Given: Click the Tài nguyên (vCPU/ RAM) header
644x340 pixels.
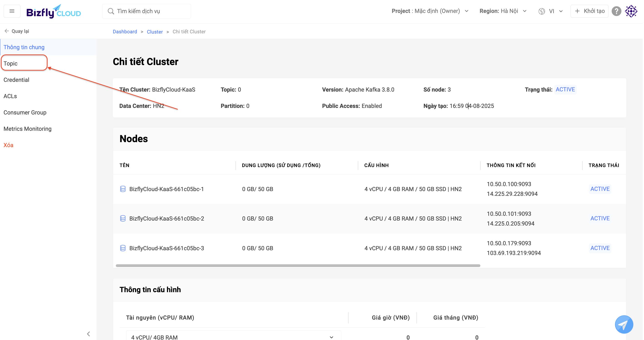Looking at the screenshot, I should pyautogui.click(x=160, y=318).
